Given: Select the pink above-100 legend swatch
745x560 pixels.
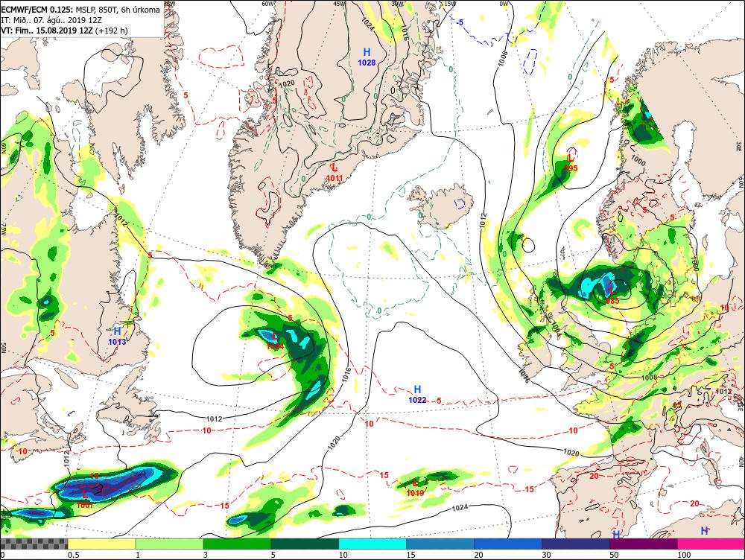Looking at the screenshot, I should coord(711,544).
